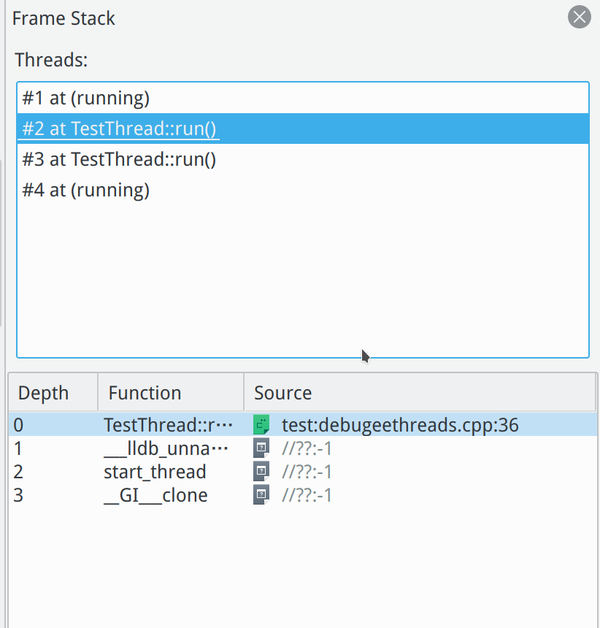This screenshot has width=600, height=628.
Task: Click the depth 3 cell
Action: point(18,495)
